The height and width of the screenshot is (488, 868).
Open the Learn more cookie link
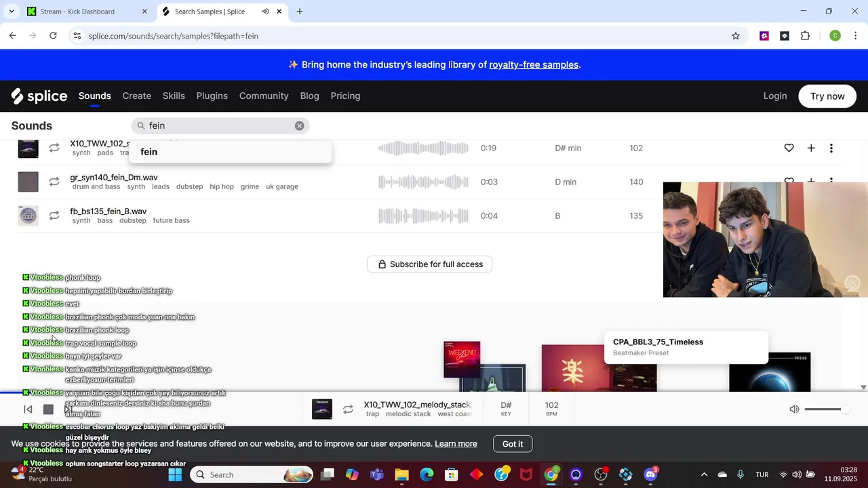pos(456,444)
